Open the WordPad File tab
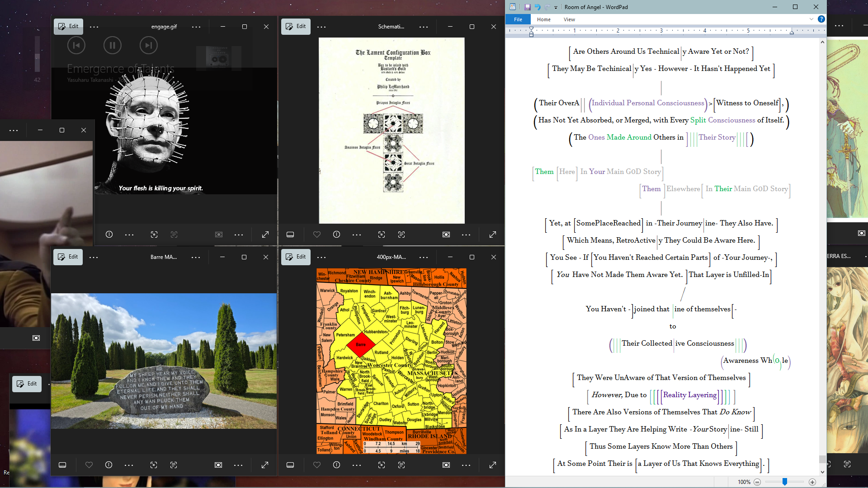 click(x=518, y=19)
